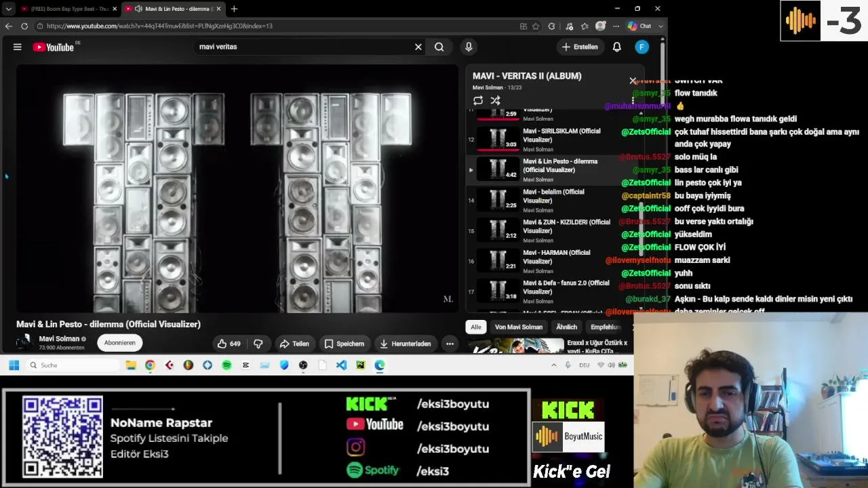The height and width of the screenshot is (488, 868).
Task: Select the Mavi & Lin Pesto tab
Action: tap(174, 9)
